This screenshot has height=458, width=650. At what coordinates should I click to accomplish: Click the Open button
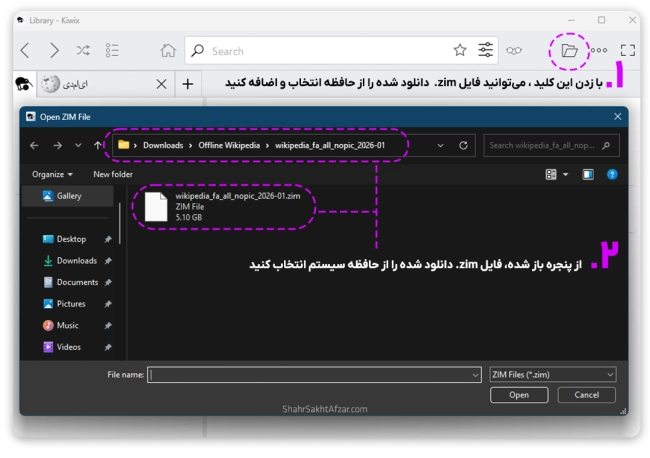pos(519,395)
